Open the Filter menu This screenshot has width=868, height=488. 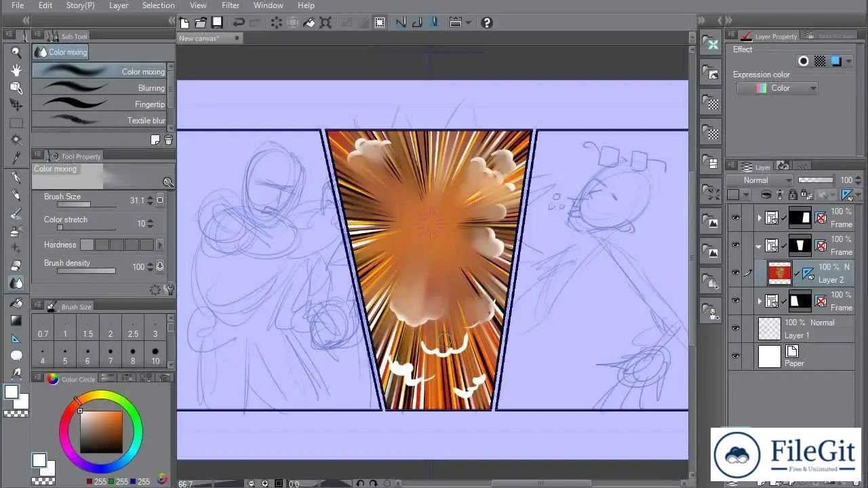231,5
